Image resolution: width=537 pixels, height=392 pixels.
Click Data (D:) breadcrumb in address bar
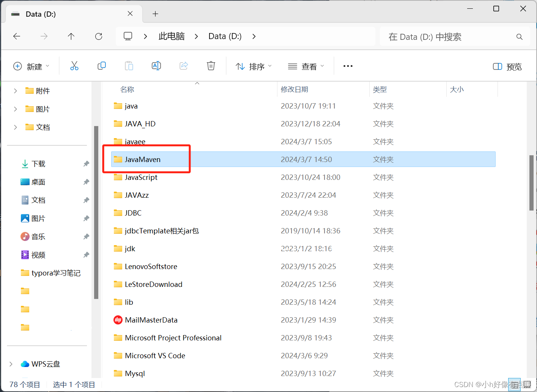[225, 36]
